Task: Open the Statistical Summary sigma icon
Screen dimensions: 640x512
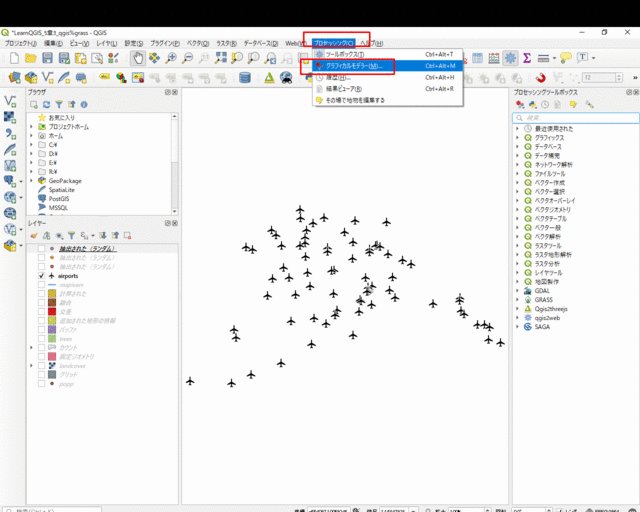Action: tap(527, 58)
